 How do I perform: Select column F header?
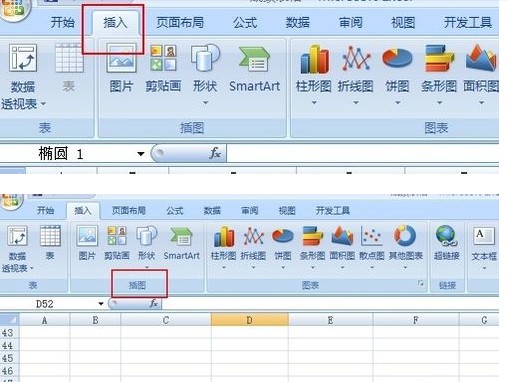416,320
